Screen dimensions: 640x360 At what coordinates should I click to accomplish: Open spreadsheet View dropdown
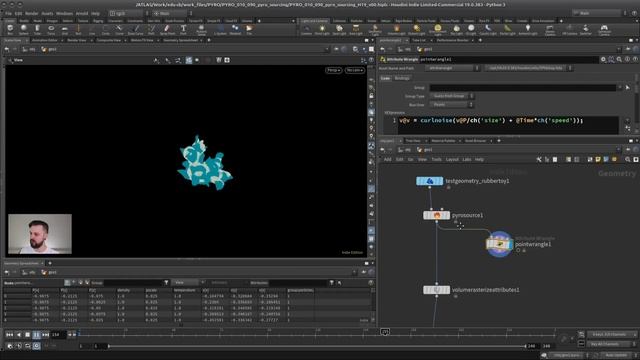click(x=187, y=282)
